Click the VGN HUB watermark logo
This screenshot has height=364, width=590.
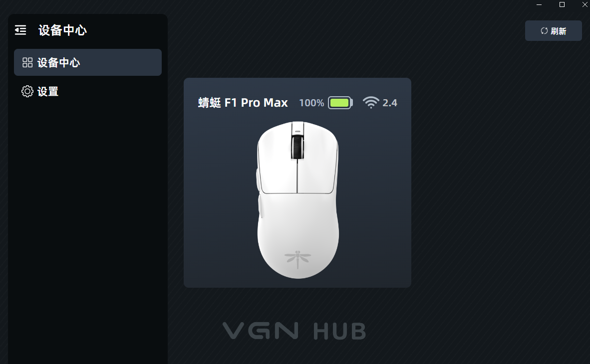pyautogui.click(x=294, y=331)
